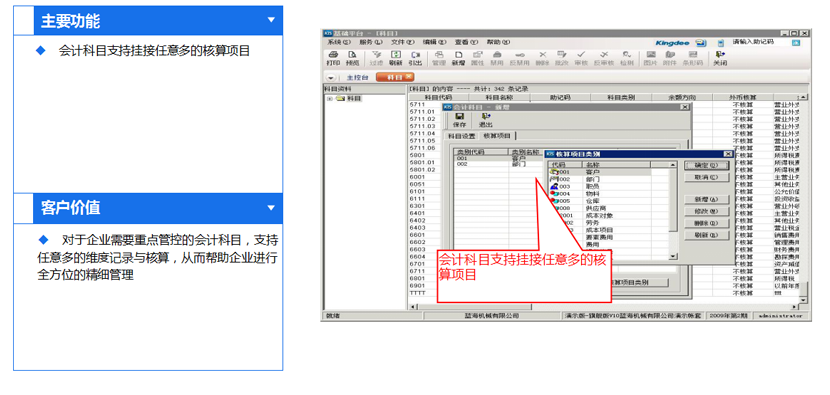Click the 刷新 (Refresh) toolbar icon
This screenshot has width=830, height=395.
[x=395, y=58]
